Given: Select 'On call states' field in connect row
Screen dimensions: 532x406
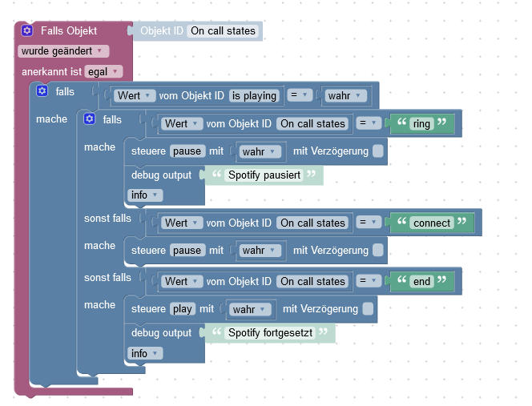Looking at the screenshot, I should 312,223.
